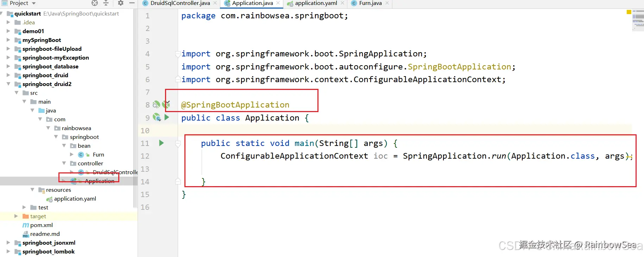Collapse the controller package arrow

click(64, 163)
